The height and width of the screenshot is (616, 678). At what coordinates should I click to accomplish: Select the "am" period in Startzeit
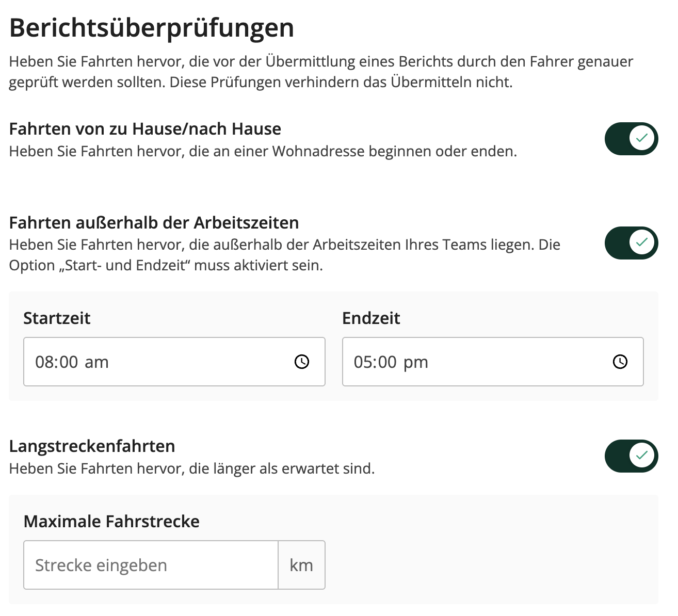tap(96, 362)
